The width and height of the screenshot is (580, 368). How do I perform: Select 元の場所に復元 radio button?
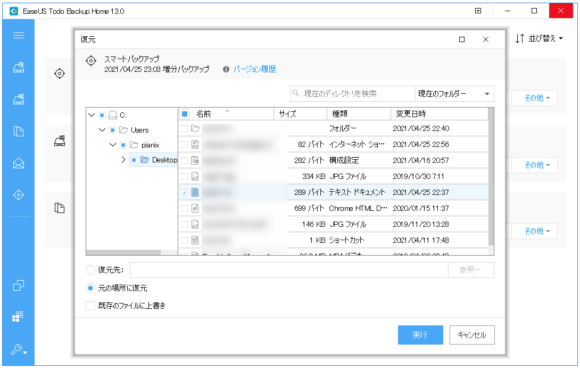point(90,288)
